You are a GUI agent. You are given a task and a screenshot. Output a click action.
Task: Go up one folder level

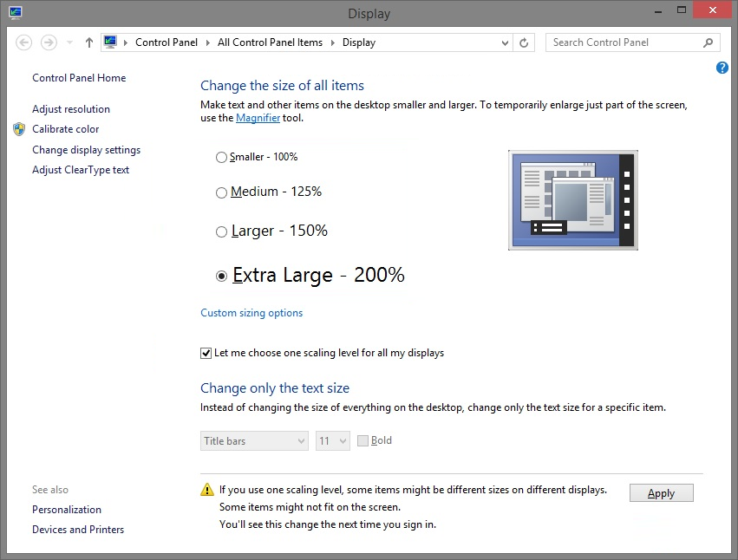click(89, 42)
